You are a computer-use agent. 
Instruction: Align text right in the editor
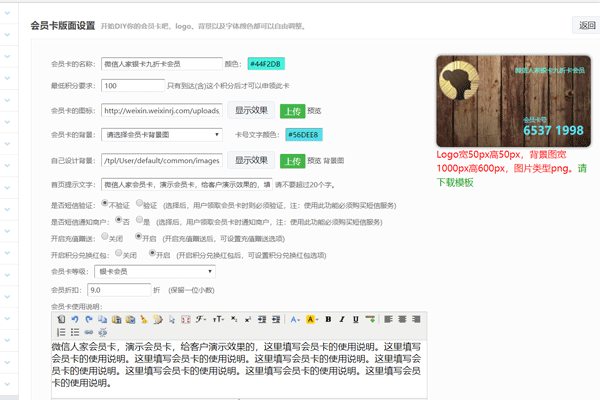pyautogui.click(x=416, y=319)
